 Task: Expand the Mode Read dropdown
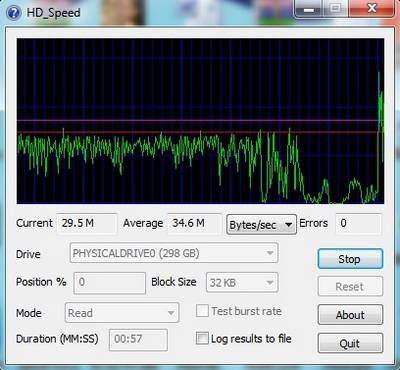pyautogui.click(x=122, y=313)
